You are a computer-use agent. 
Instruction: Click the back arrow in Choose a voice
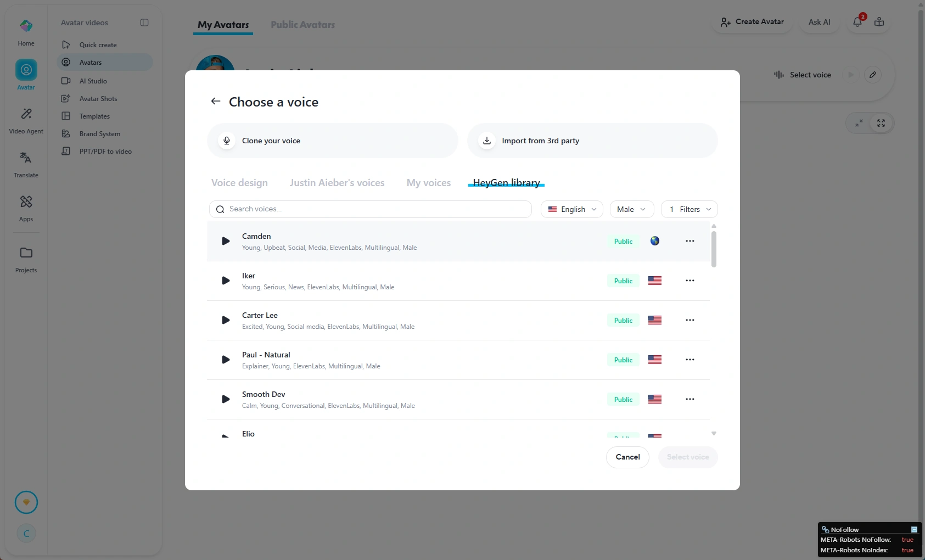click(216, 102)
